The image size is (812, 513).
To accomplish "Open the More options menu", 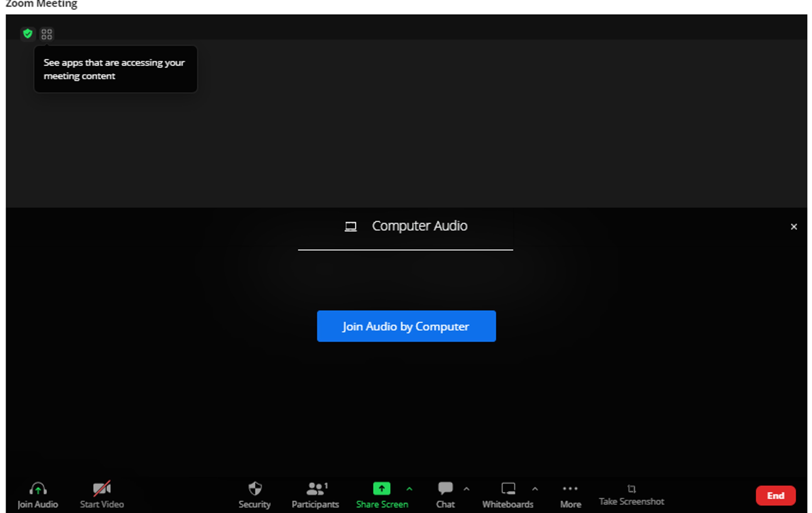I will pyautogui.click(x=570, y=495).
